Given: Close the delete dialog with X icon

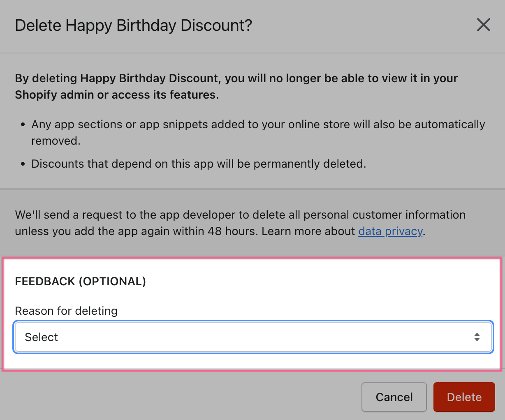Looking at the screenshot, I should point(483,25).
